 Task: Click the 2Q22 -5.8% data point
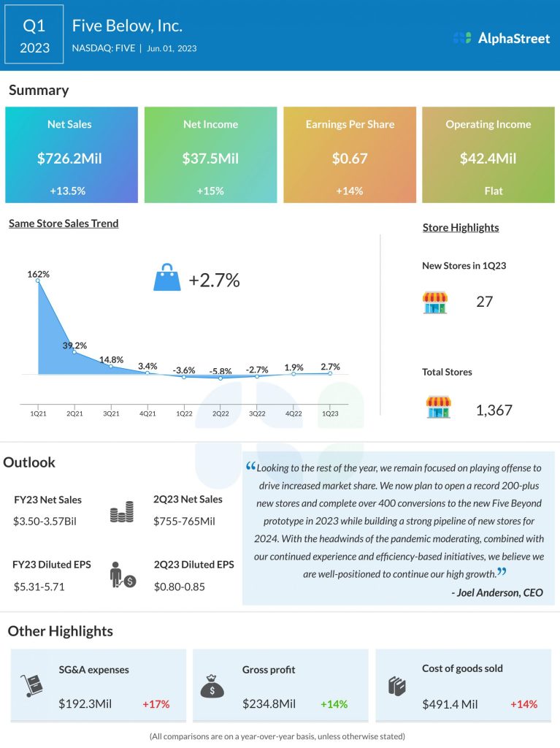pos(220,378)
